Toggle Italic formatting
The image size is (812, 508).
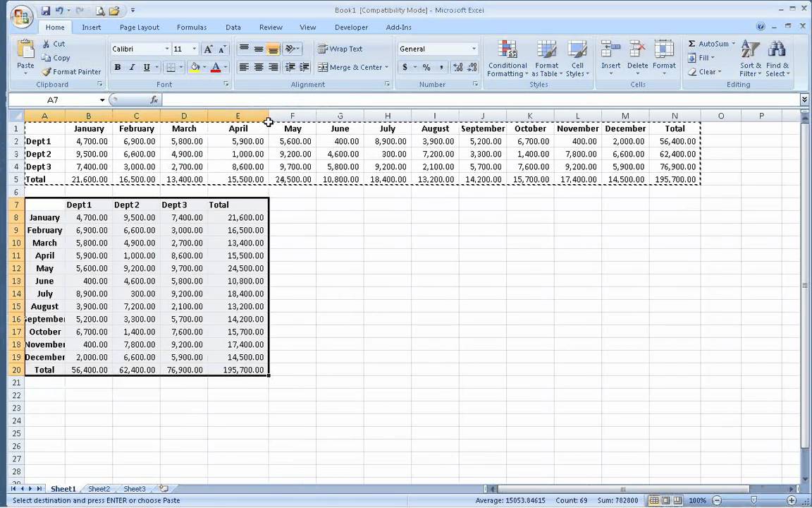pos(132,68)
